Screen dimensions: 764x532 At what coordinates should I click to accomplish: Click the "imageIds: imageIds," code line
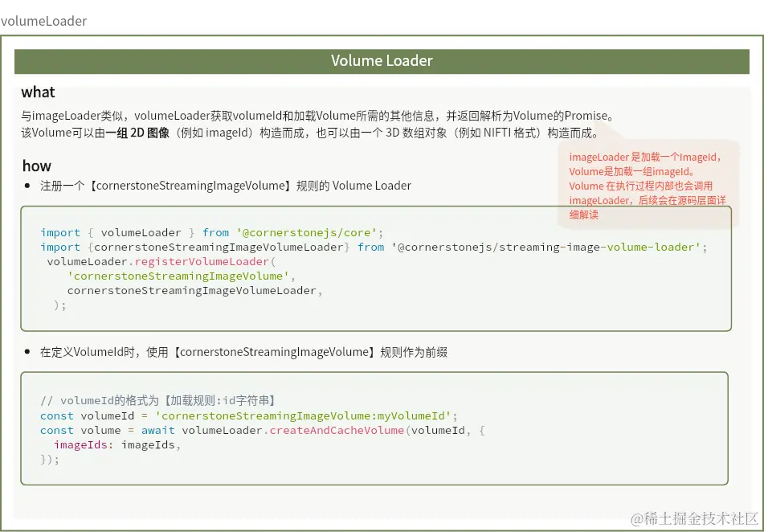click(x=117, y=445)
